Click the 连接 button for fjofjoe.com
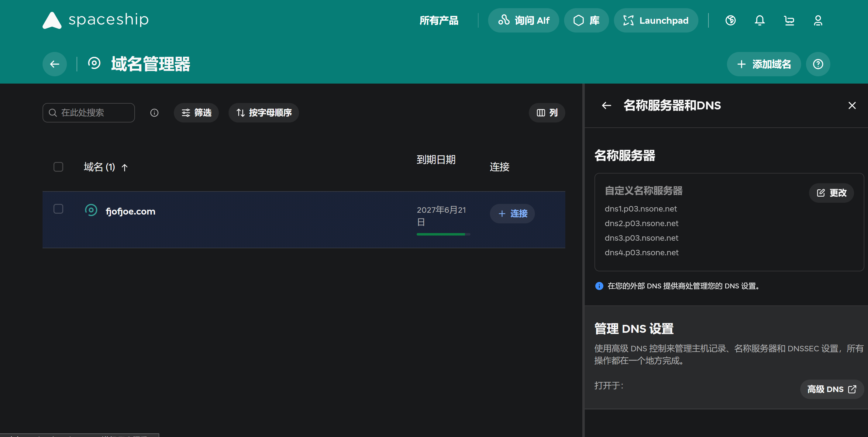868x437 pixels. tap(512, 214)
